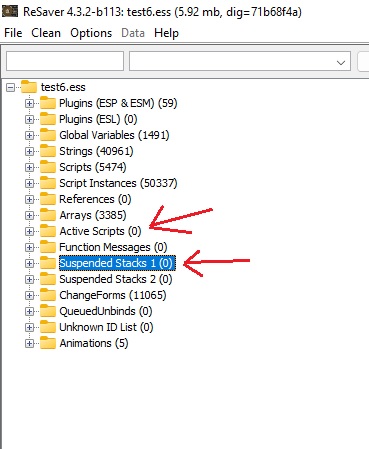Image resolution: width=369 pixels, height=449 pixels.
Task: Expand the Scripts (5474) node
Action: click(29, 168)
